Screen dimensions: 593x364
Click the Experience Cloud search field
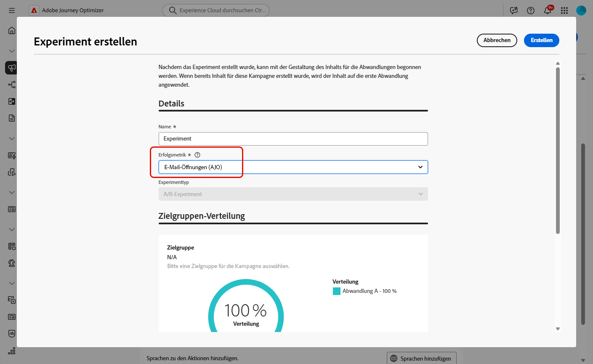(x=216, y=11)
